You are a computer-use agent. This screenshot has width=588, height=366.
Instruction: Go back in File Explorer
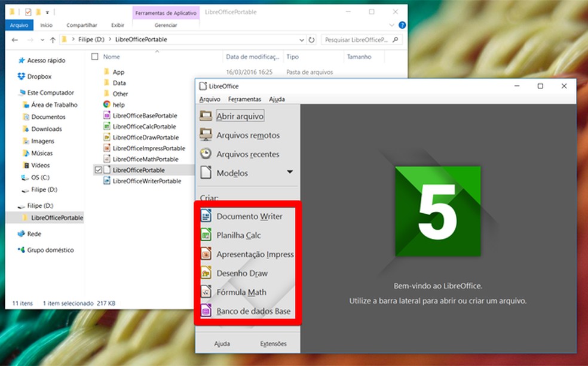14,40
